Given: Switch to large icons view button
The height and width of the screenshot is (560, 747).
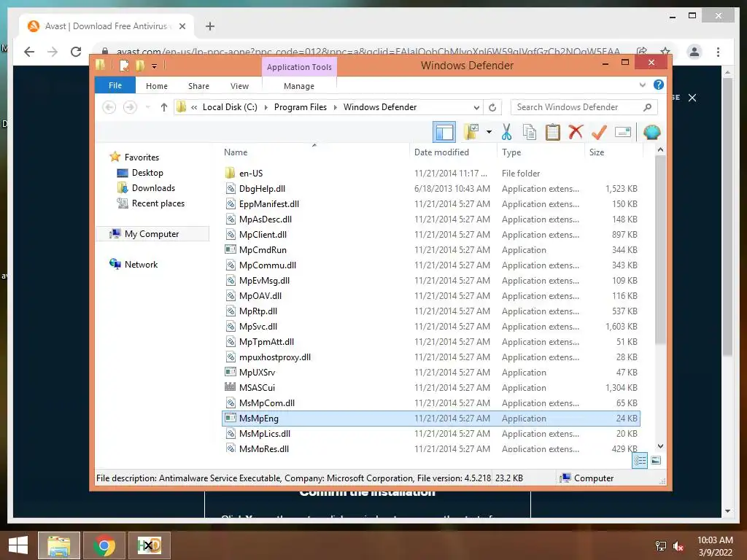Looking at the screenshot, I should coord(656,460).
